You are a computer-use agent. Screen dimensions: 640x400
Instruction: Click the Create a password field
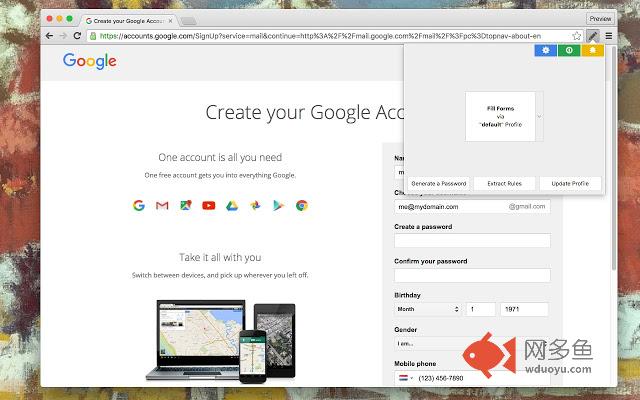click(472, 241)
